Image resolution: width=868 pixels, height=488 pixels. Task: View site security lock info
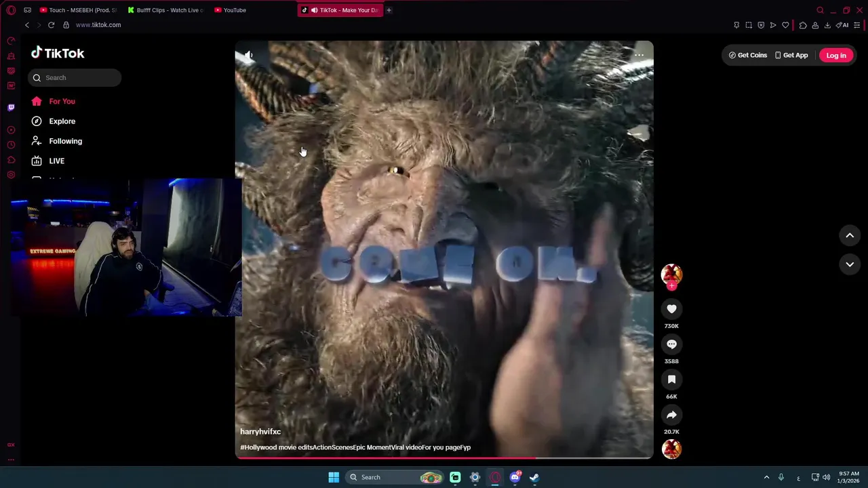(x=66, y=25)
